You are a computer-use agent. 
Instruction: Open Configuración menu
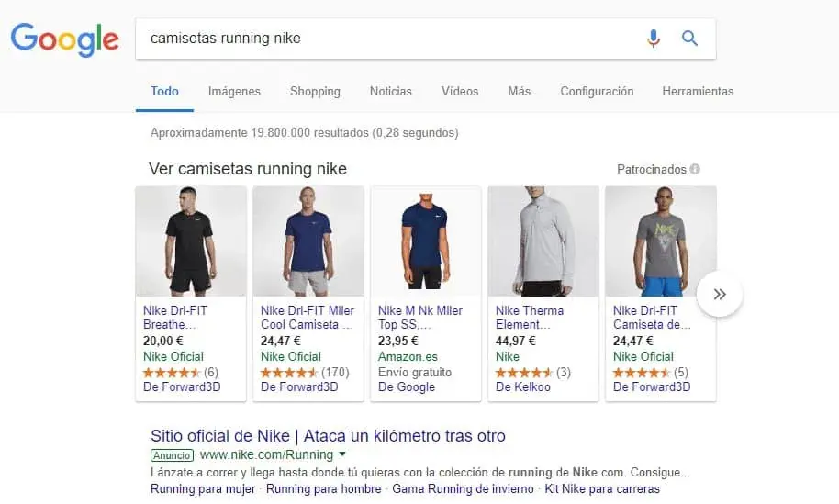tap(597, 92)
